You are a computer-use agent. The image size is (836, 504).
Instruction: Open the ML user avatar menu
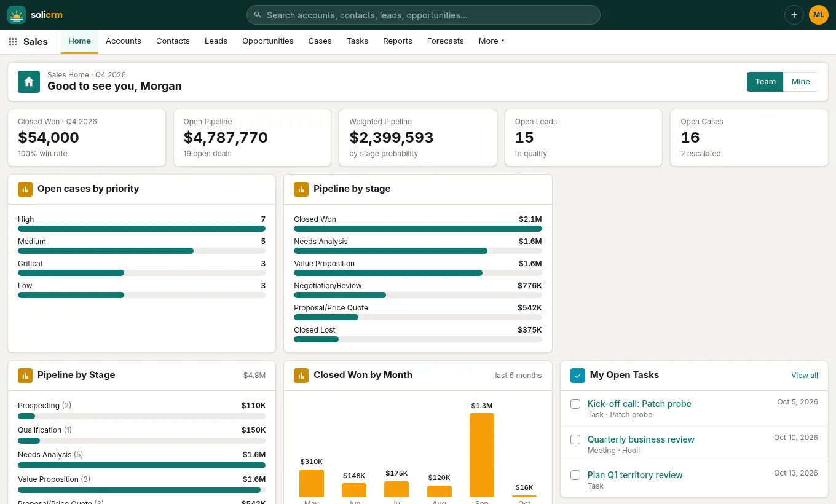click(x=819, y=15)
